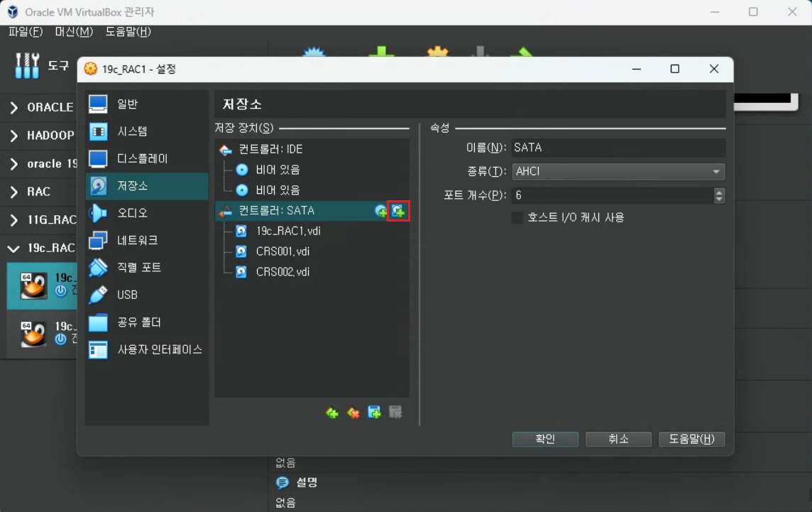This screenshot has height=512, width=812.
Task: Click add storage attachment icon below list
Action: click(x=374, y=413)
